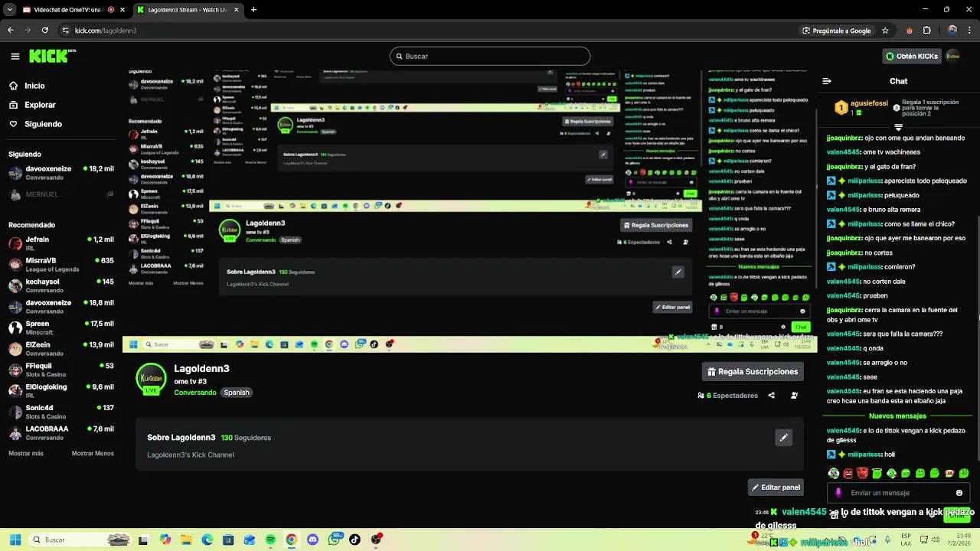Open the emoji picker in chat input

(x=959, y=493)
